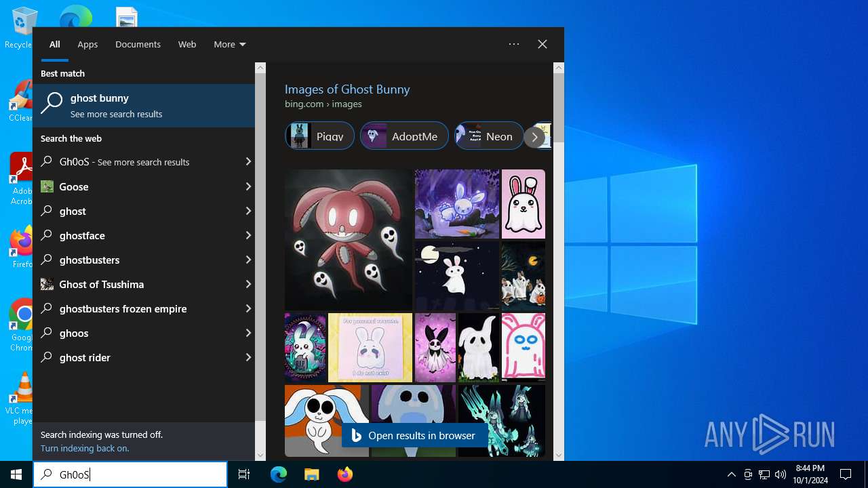The image size is (868, 488).
Task: Open the moon night bunny image
Action: [x=457, y=276]
